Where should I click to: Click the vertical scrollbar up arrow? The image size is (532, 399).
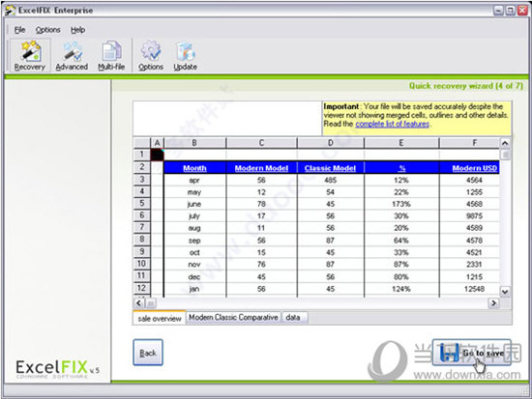pos(505,143)
